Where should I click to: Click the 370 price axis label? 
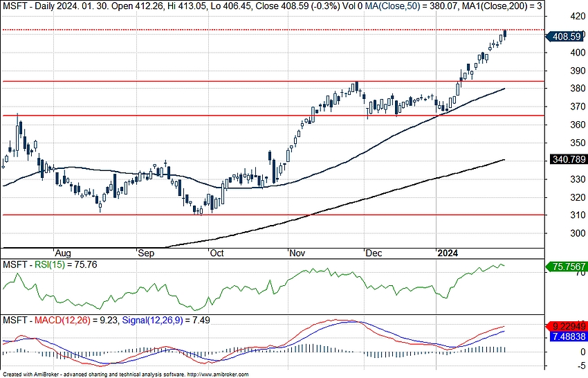pos(578,107)
